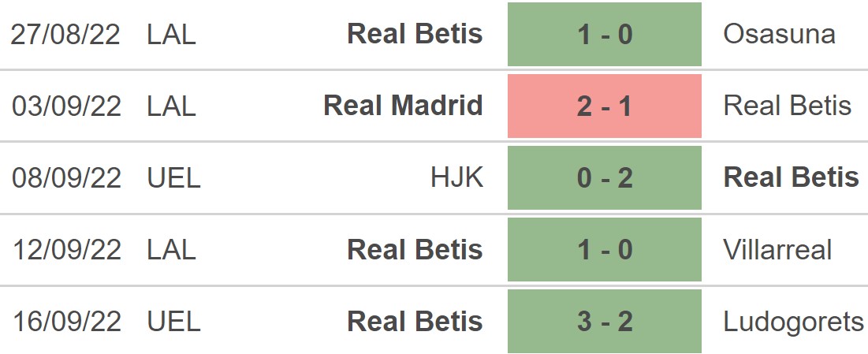The height and width of the screenshot is (354, 868).
Task: Select Real Betis in the Real Madrid row
Action: [787, 106]
